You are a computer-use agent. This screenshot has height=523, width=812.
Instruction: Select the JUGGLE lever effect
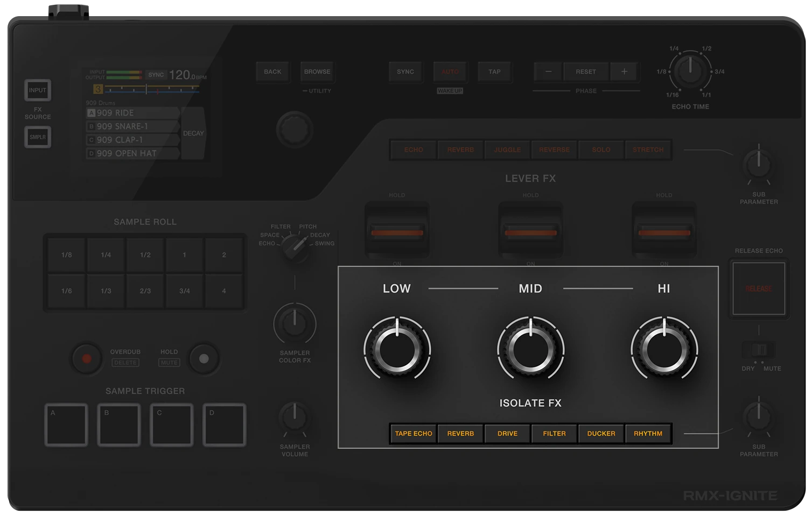point(507,150)
